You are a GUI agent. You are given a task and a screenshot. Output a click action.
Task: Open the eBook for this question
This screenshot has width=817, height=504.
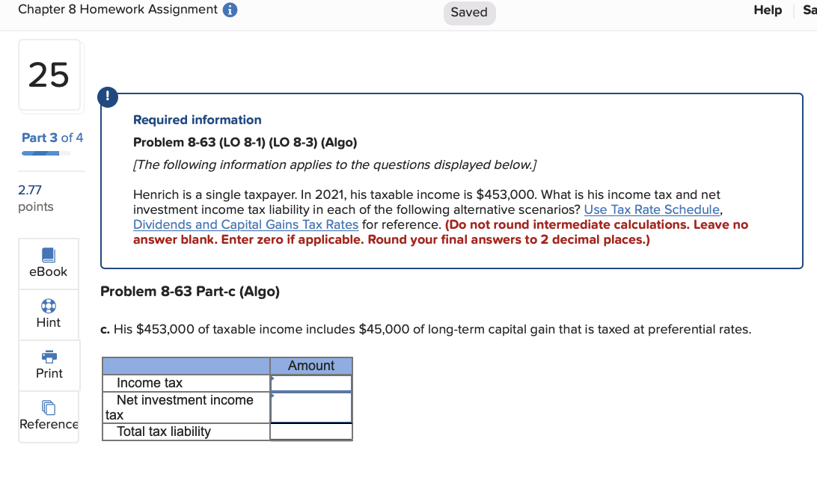click(x=48, y=263)
